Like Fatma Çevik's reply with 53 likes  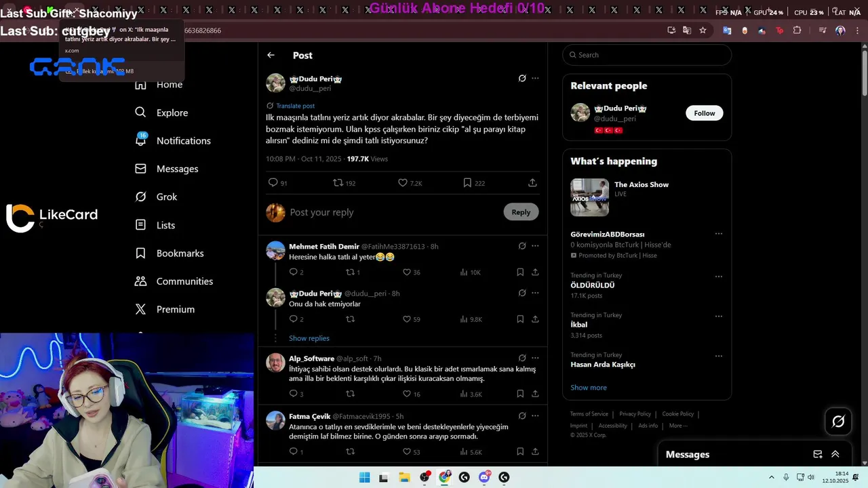[x=407, y=451]
